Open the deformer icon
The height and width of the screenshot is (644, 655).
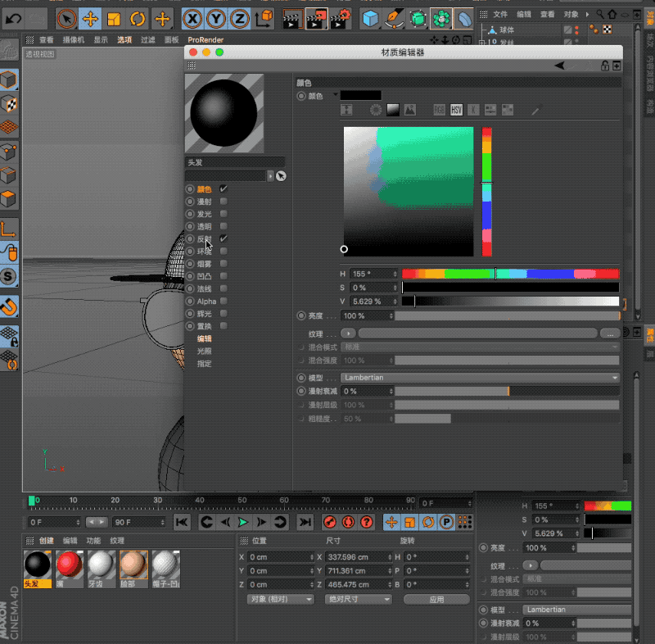(x=463, y=19)
